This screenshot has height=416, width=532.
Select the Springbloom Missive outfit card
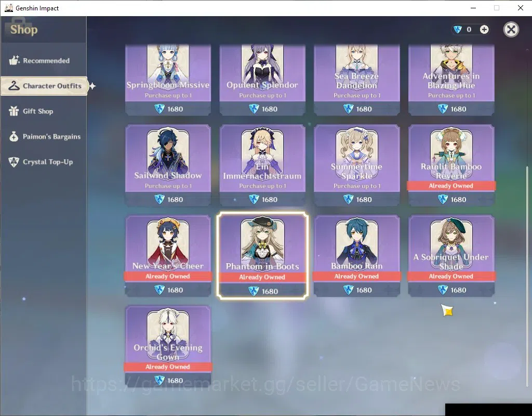click(x=168, y=80)
